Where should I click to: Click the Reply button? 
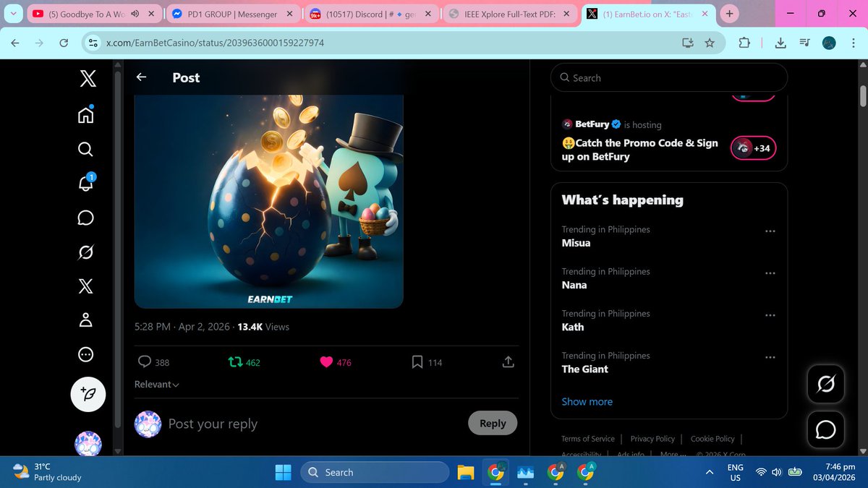click(493, 423)
